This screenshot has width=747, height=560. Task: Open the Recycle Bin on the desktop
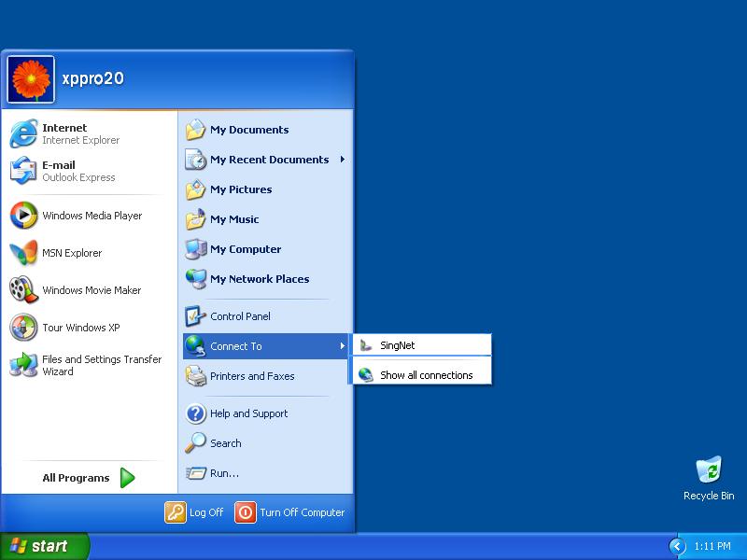click(x=709, y=478)
